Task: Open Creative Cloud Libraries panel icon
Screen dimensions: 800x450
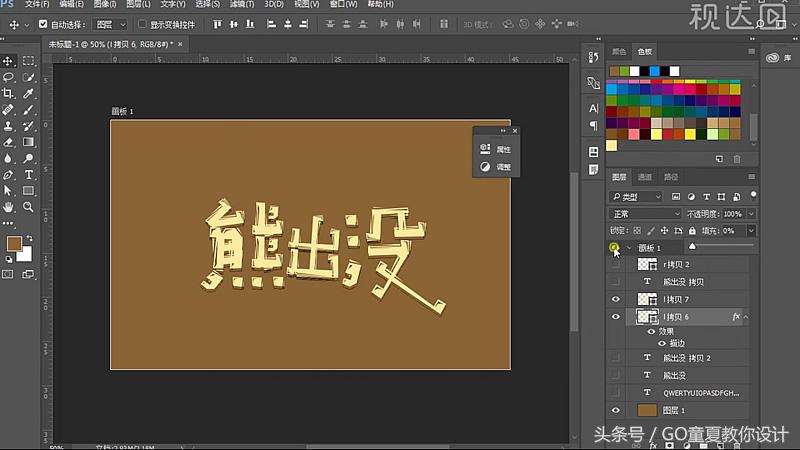Action: click(x=772, y=58)
